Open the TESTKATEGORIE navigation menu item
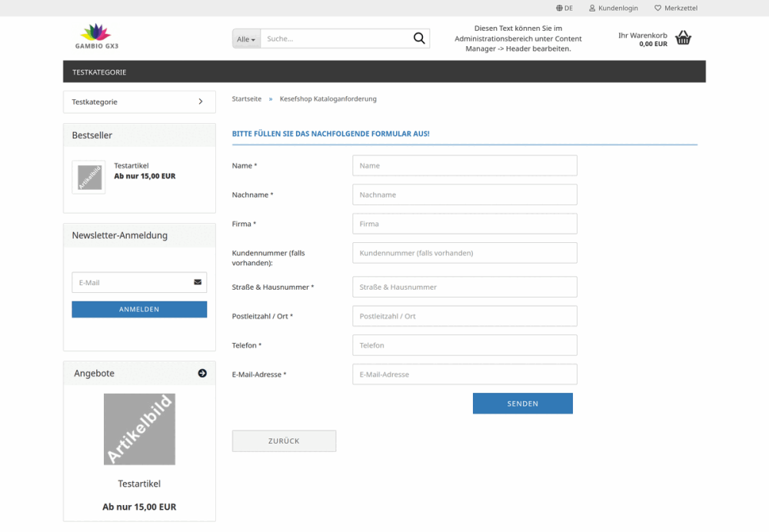The width and height of the screenshot is (769, 532). pos(99,72)
